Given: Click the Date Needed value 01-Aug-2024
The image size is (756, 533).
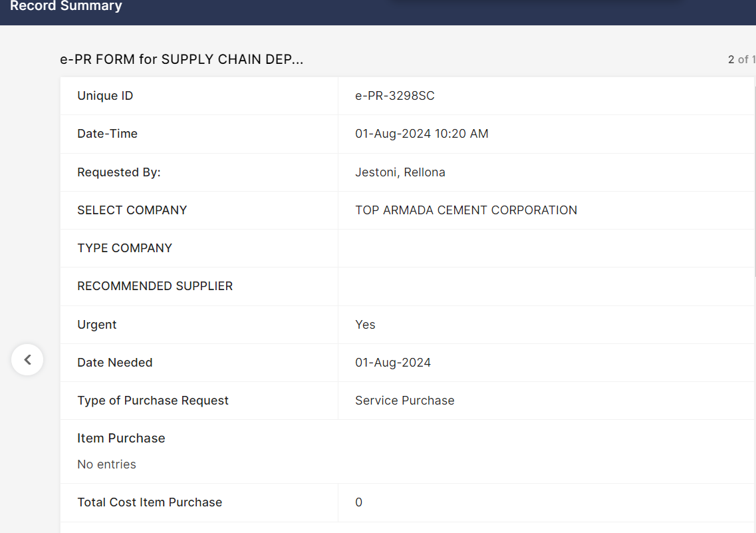Looking at the screenshot, I should click(x=392, y=363).
